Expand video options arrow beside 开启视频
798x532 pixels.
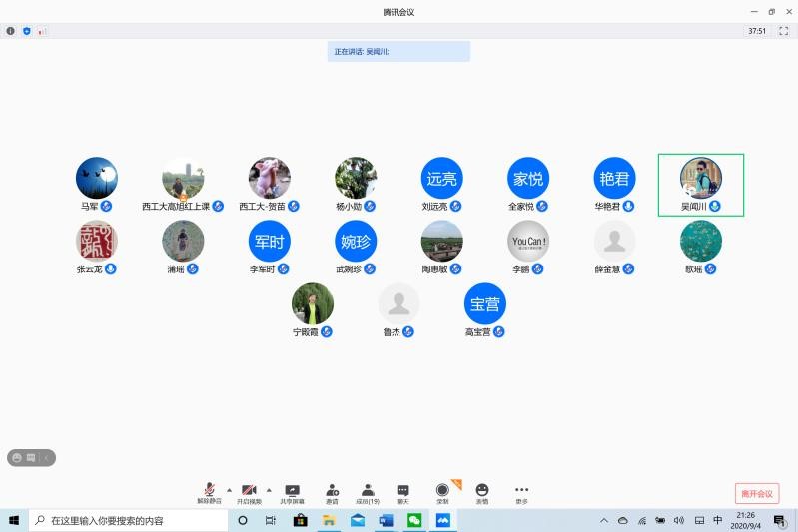coord(269,489)
